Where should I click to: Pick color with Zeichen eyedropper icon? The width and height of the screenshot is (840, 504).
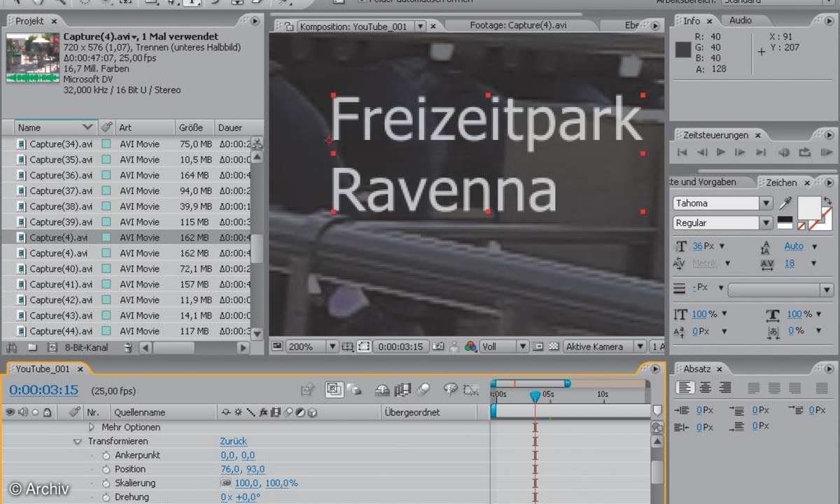(785, 203)
